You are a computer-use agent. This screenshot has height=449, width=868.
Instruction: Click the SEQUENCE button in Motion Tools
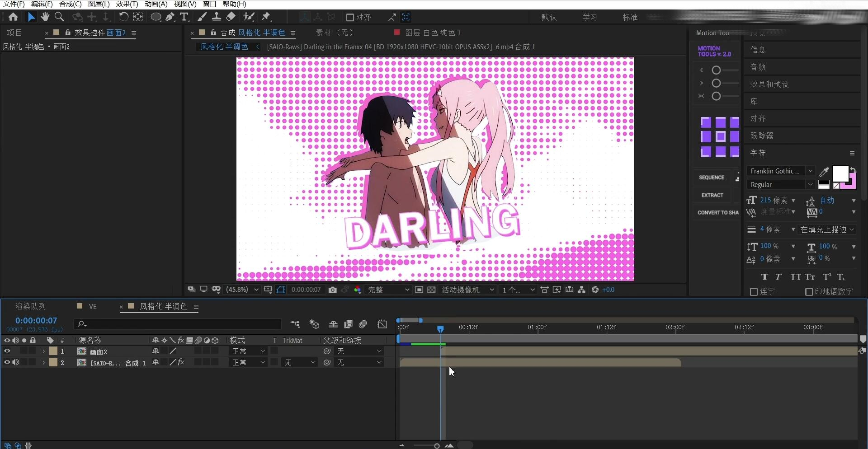point(712,178)
